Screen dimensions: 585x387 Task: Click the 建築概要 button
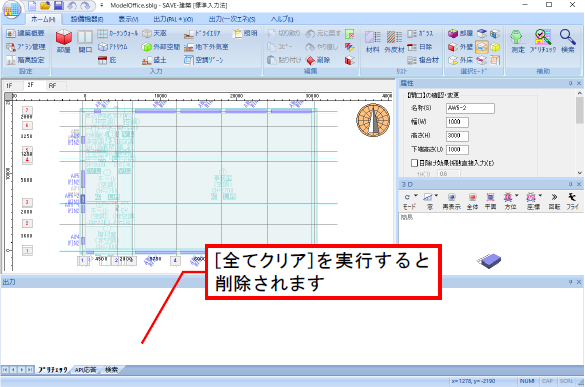click(26, 34)
